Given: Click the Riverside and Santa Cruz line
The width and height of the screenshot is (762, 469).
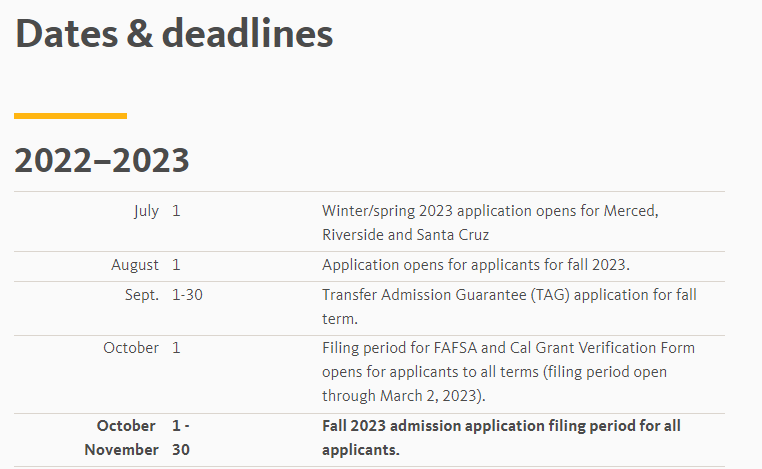Looking at the screenshot, I should pos(405,235).
